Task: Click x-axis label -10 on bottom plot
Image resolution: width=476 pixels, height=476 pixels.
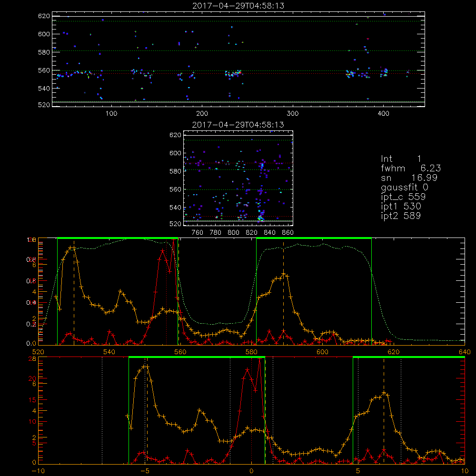Action: [38, 471]
